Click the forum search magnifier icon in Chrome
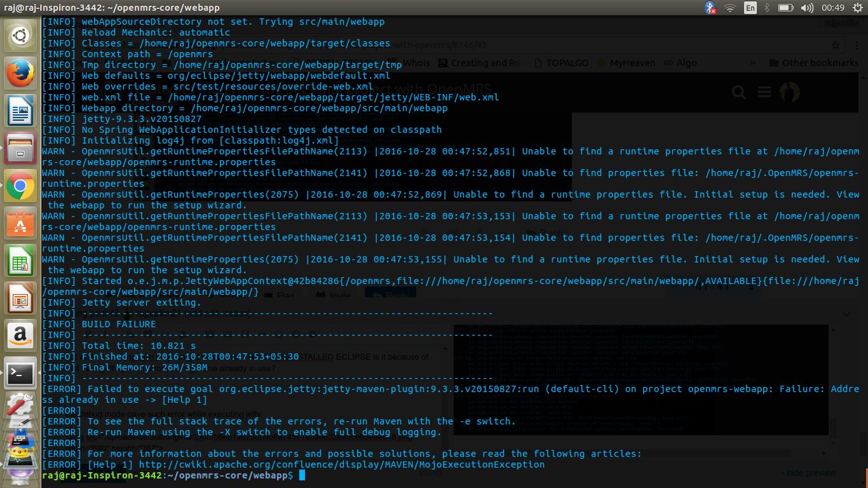 pos(738,93)
